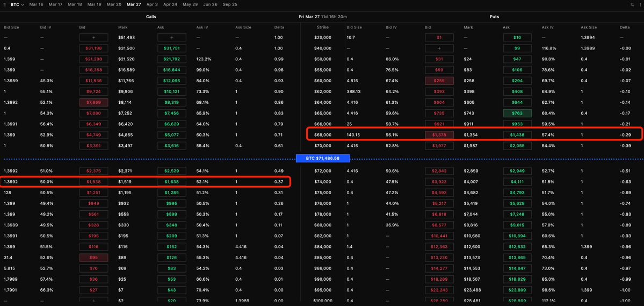Click the highlighted $763 put ask button
Viewport: 644px width, 306px height.
pos(517,113)
